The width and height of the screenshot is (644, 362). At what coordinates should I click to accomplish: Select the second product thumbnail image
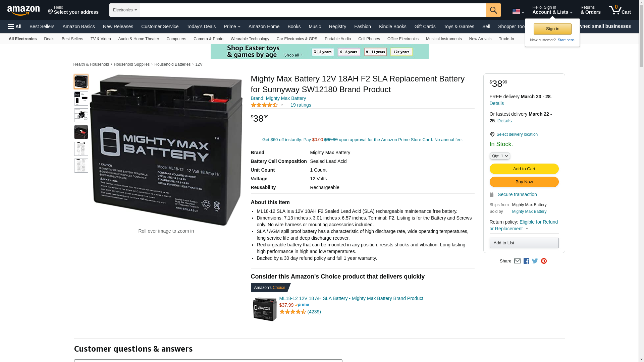coord(81,99)
